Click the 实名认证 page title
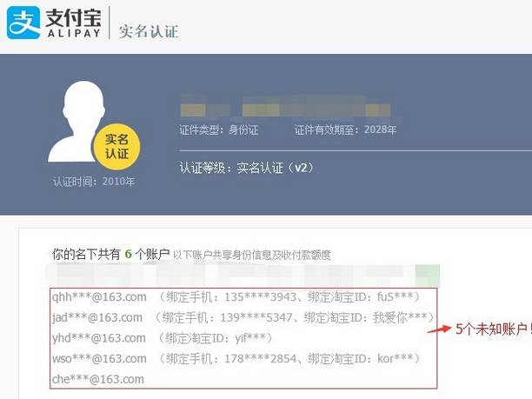532x399 pixels. (x=149, y=31)
